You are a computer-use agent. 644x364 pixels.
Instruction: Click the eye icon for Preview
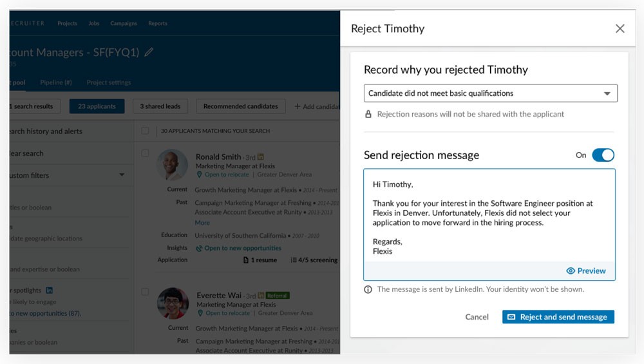[571, 271]
